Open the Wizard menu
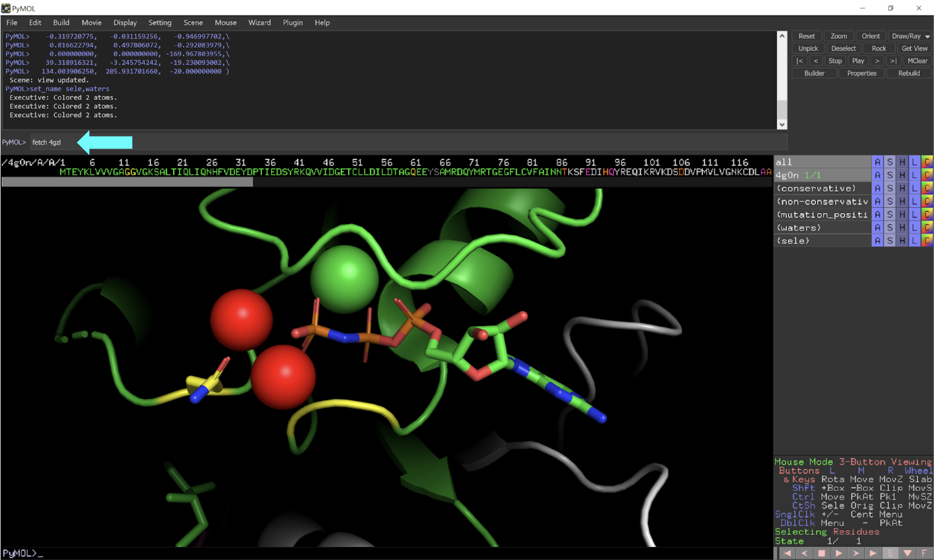 click(x=259, y=23)
